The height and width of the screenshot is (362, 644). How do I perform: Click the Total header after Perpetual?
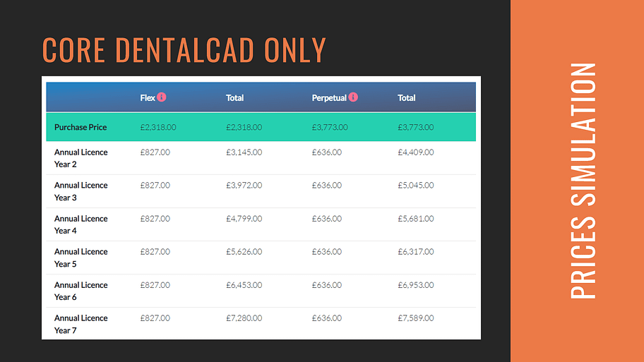point(406,97)
